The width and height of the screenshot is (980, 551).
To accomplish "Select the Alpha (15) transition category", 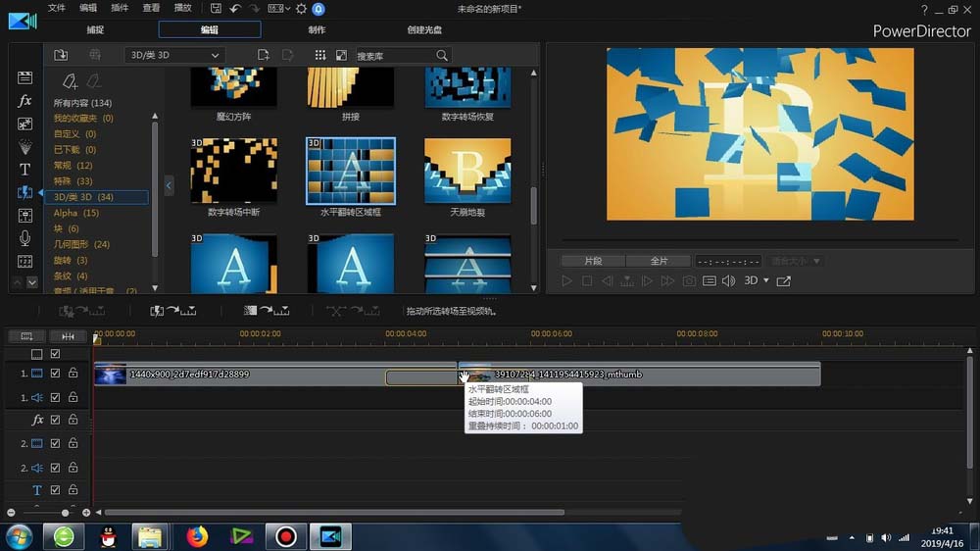I will click(x=75, y=213).
